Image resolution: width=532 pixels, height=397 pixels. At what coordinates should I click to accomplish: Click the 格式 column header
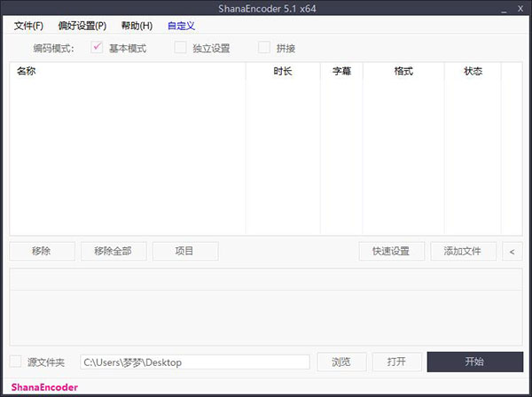(403, 71)
